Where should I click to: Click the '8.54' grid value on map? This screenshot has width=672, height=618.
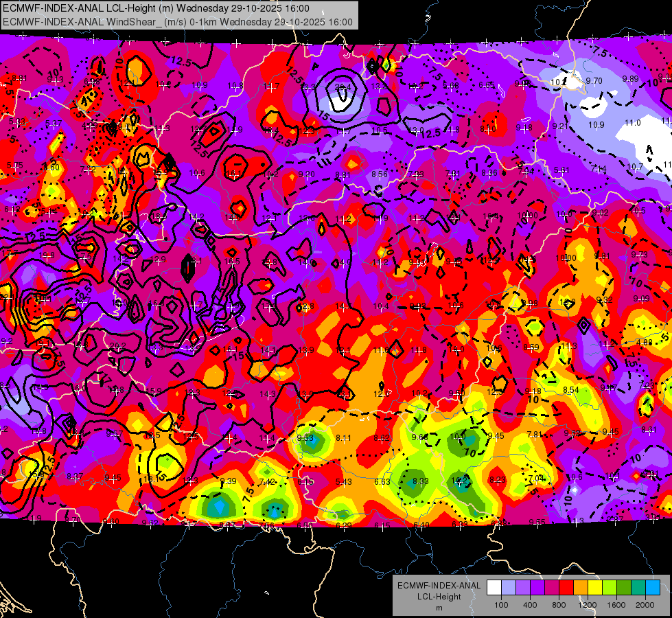(571, 390)
